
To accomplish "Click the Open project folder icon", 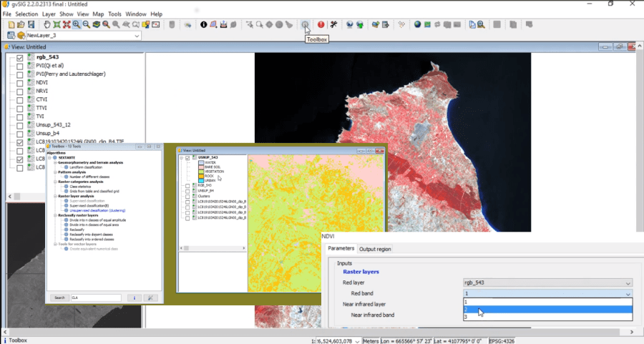I will [20, 24].
